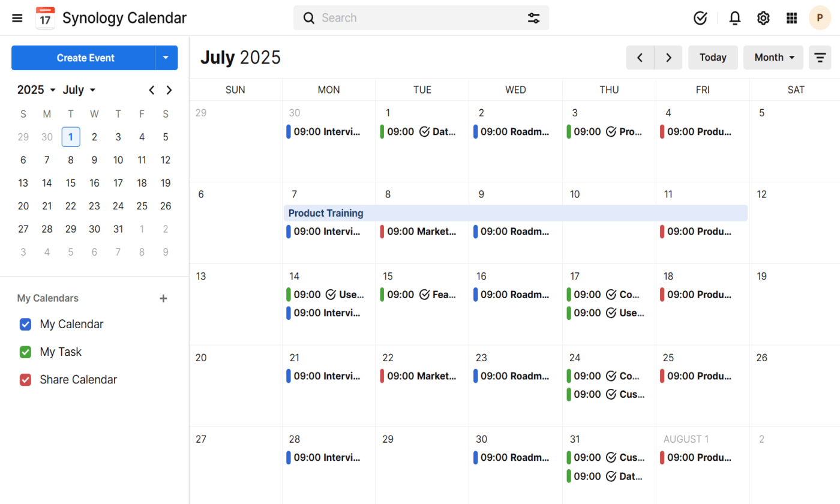Open the task list checkmark icon
This screenshot has width=840, height=504.
pos(700,18)
